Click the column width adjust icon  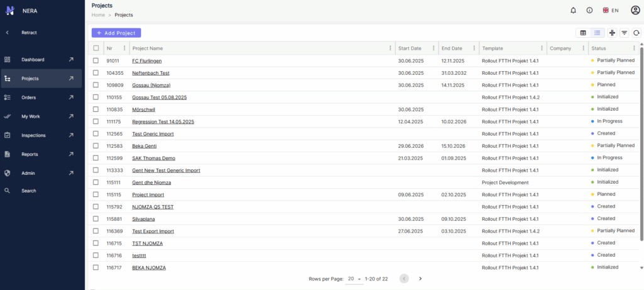pos(612,33)
